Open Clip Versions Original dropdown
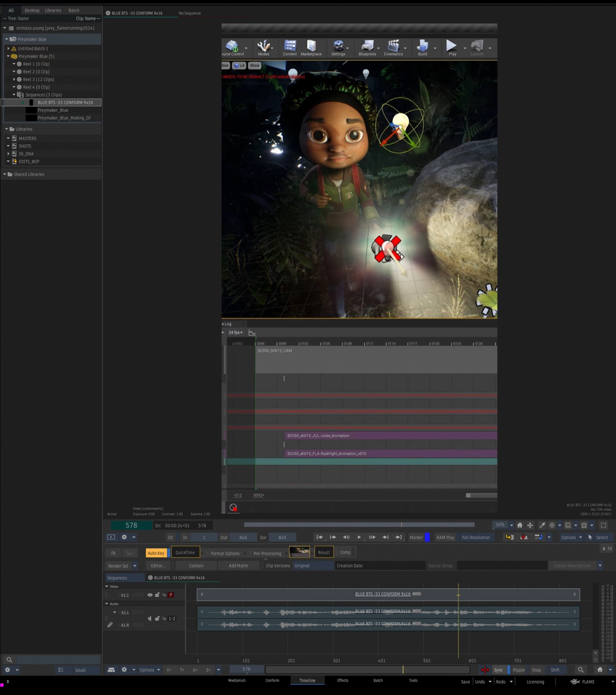Image resolution: width=616 pixels, height=695 pixels. click(313, 566)
